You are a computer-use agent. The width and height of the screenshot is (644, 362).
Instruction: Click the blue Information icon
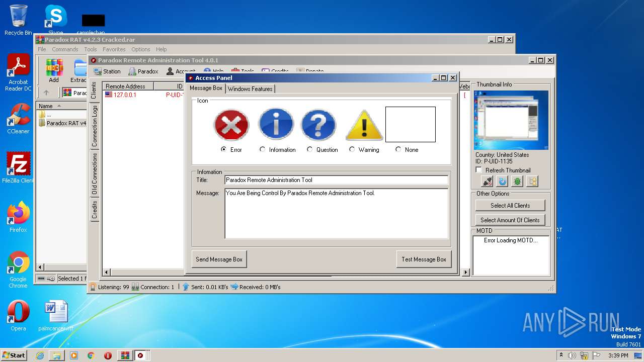point(276,124)
